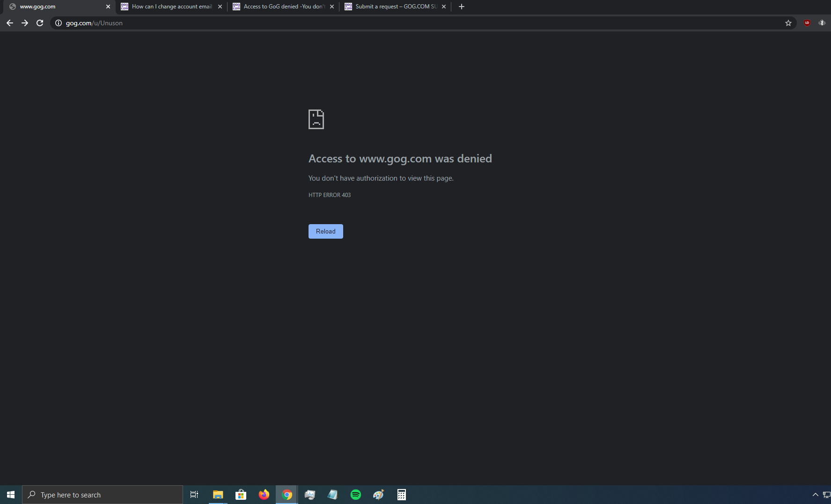The image size is (831, 504).
Task: Open a new browser tab
Action: (x=462, y=7)
